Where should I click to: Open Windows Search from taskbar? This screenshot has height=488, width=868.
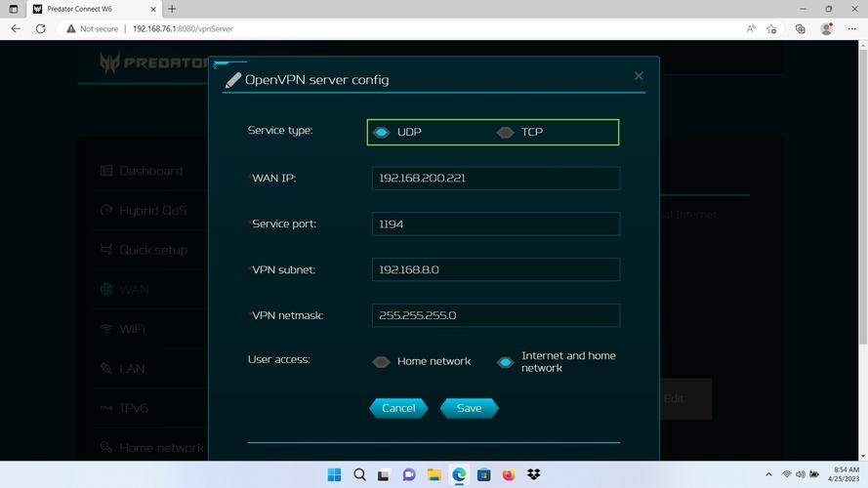pyautogui.click(x=359, y=474)
